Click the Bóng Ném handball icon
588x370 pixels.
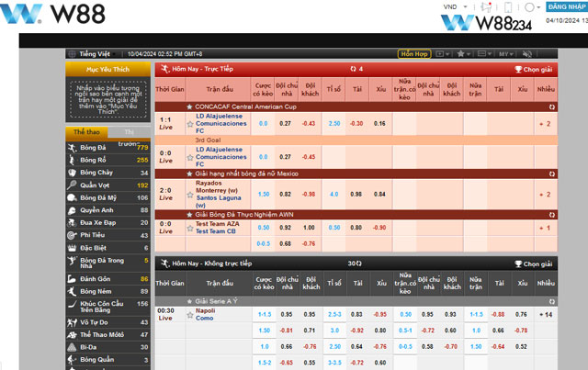tap(72, 291)
